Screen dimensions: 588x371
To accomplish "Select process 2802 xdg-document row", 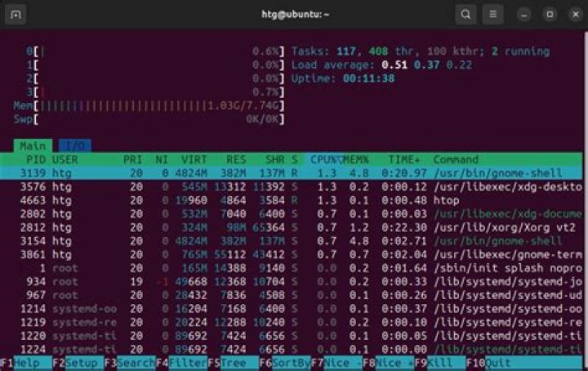I will [292, 214].
